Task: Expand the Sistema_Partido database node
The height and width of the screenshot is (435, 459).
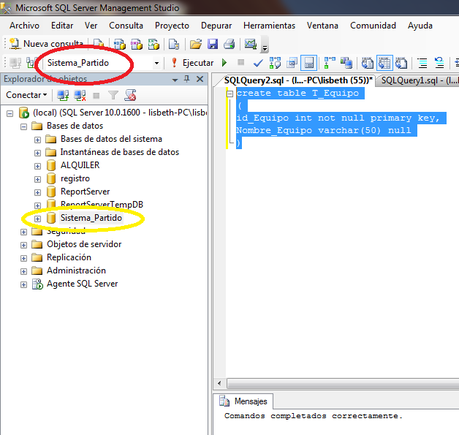Action: [37, 219]
